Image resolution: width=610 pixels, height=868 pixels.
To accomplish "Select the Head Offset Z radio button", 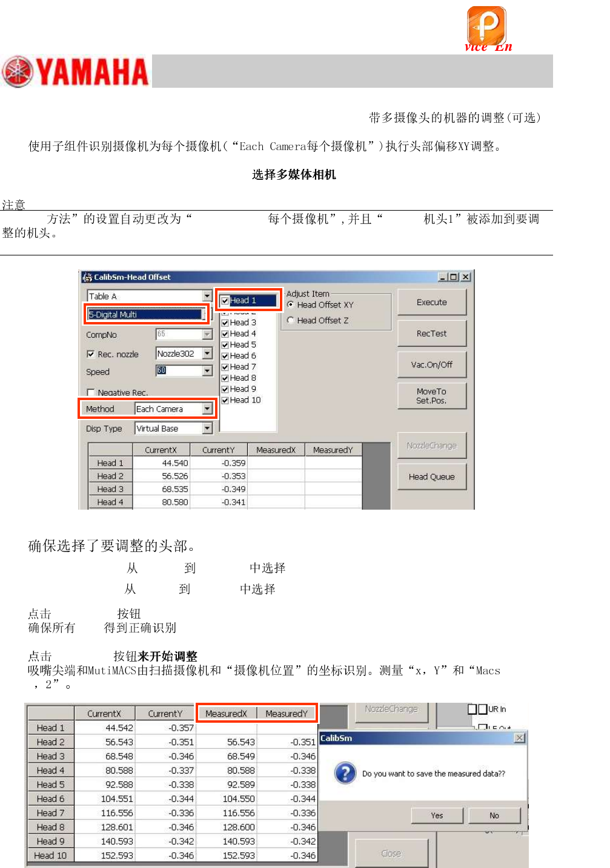I will (x=291, y=320).
